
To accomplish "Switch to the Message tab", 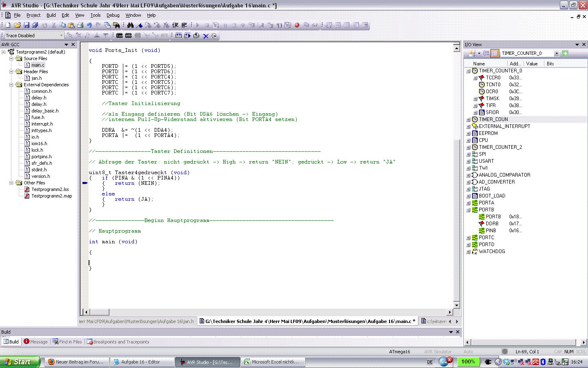I will [x=36, y=342].
